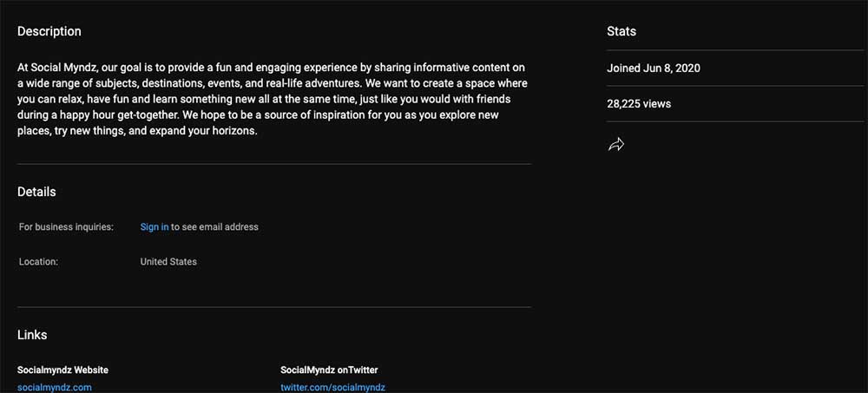Click the Location label
The width and height of the screenshot is (868, 393).
(38, 262)
